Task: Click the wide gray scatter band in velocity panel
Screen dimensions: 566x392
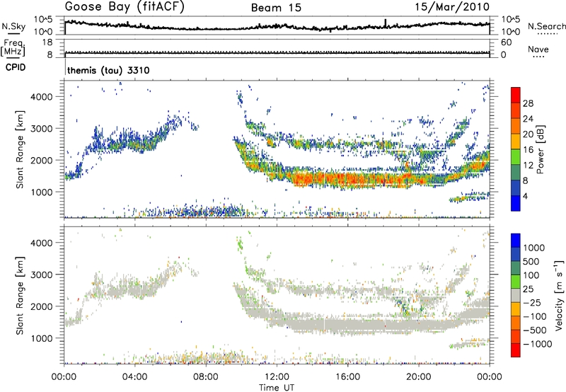Action: pyautogui.click(x=361, y=325)
